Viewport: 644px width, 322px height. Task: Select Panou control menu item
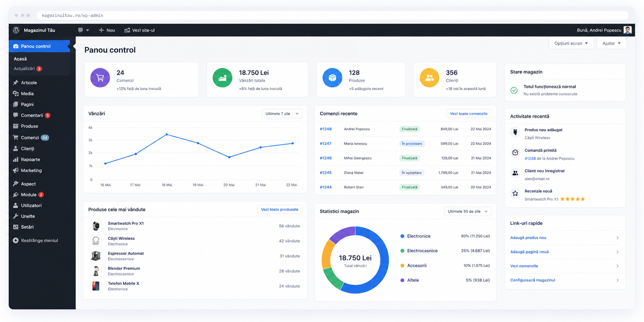39,46
